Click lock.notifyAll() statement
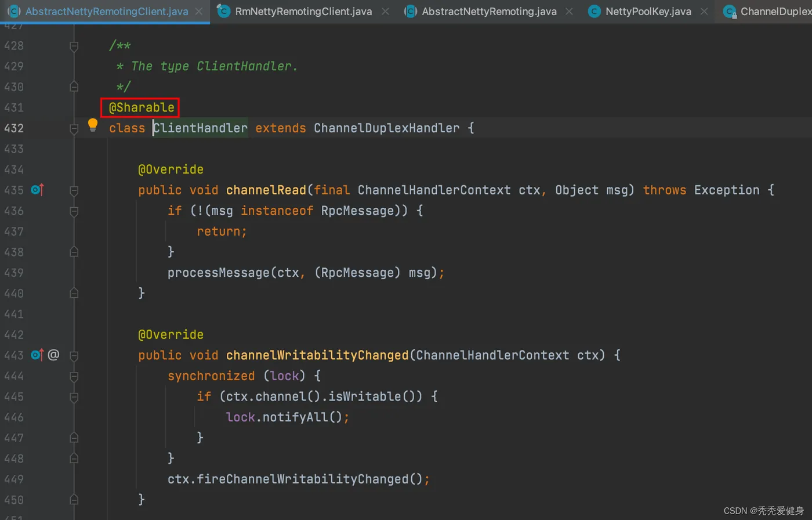Screen dimensions: 812x520 (288, 417)
